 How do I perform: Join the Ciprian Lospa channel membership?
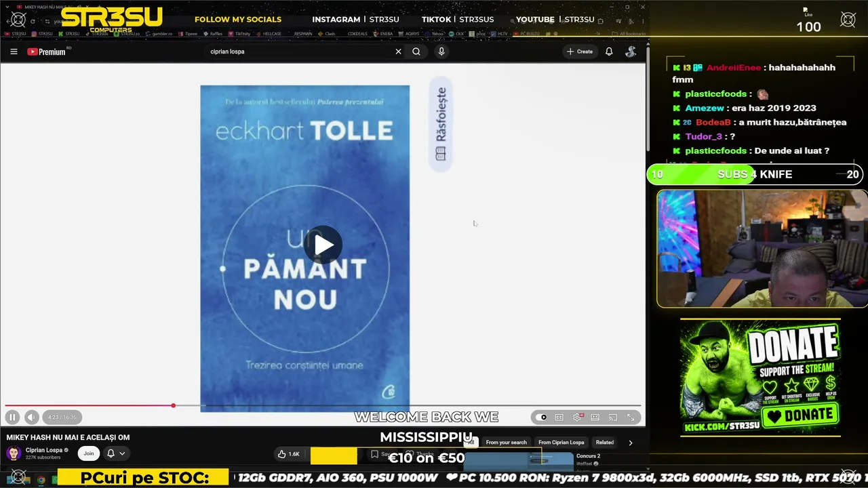(88, 453)
